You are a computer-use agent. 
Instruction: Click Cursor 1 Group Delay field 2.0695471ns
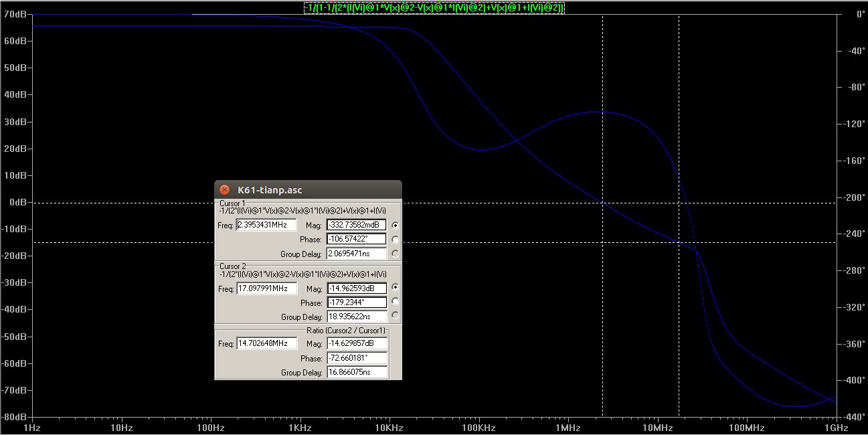[357, 254]
